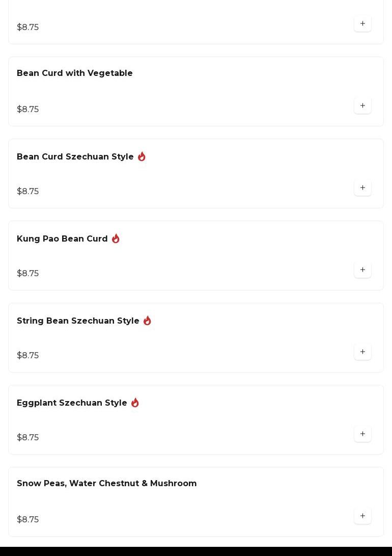The image size is (392, 556).
Task: Click the $8.75 price under Eggplant Szechuan Style
Action: coord(28,438)
